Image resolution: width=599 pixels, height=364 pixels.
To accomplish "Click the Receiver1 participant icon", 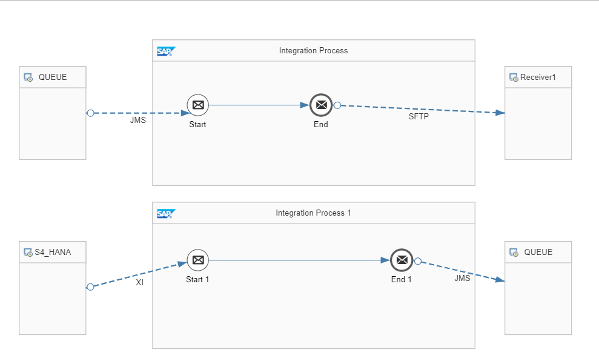I will [x=514, y=78].
